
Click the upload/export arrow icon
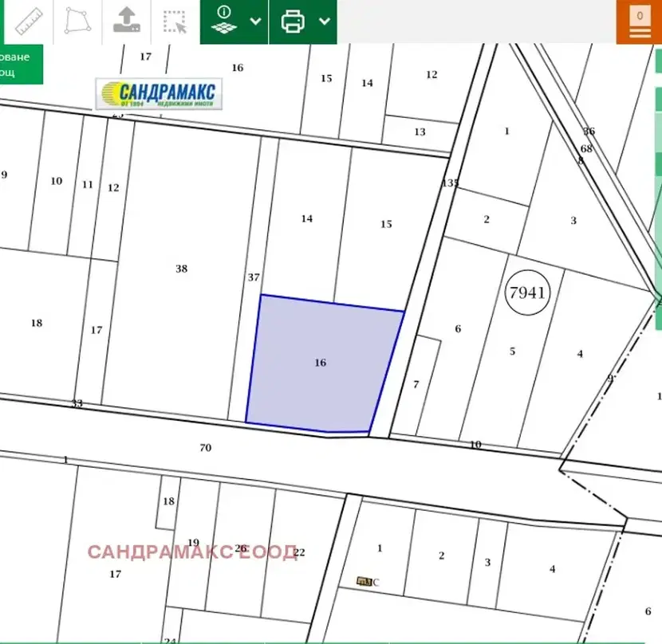click(126, 20)
